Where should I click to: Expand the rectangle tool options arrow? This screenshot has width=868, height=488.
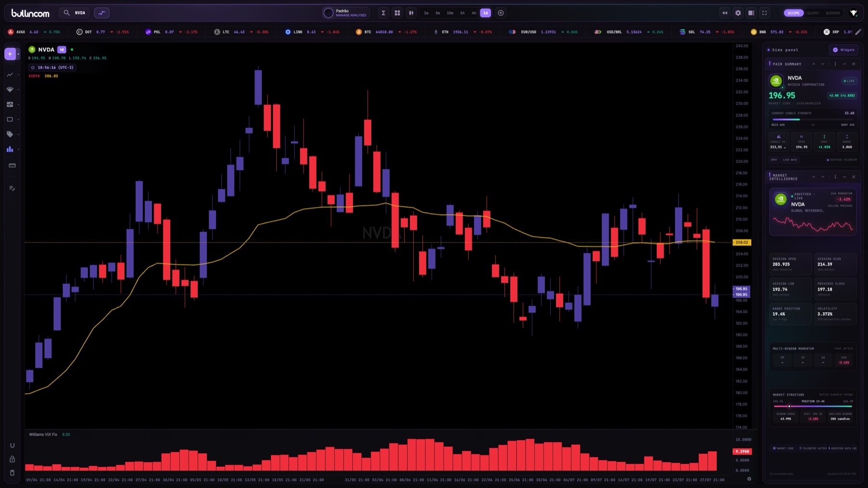tap(18, 120)
